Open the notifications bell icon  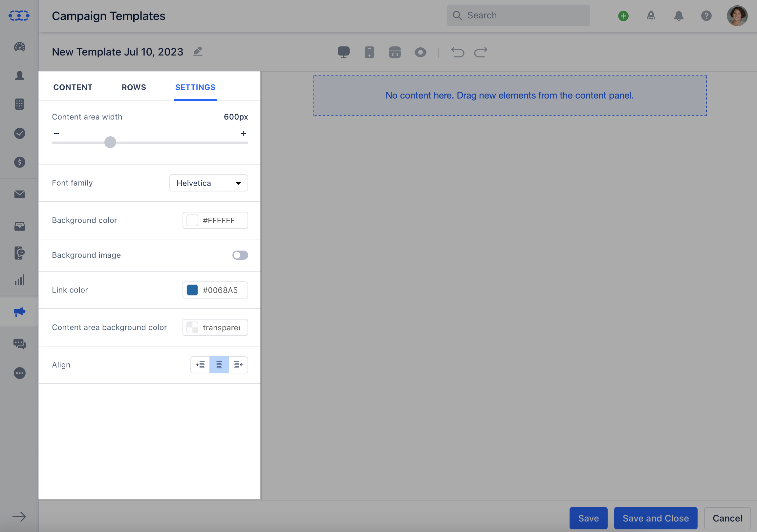pyautogui.click(x=678, y=16)
